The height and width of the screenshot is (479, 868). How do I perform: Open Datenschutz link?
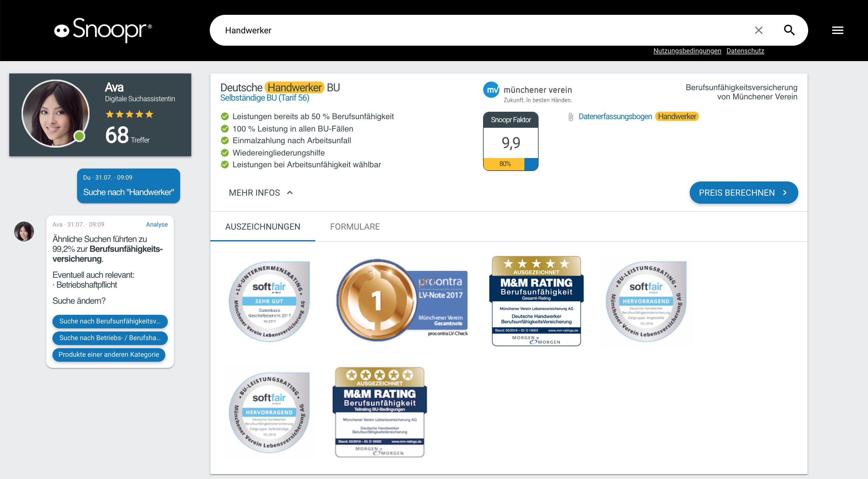point(745,51)
